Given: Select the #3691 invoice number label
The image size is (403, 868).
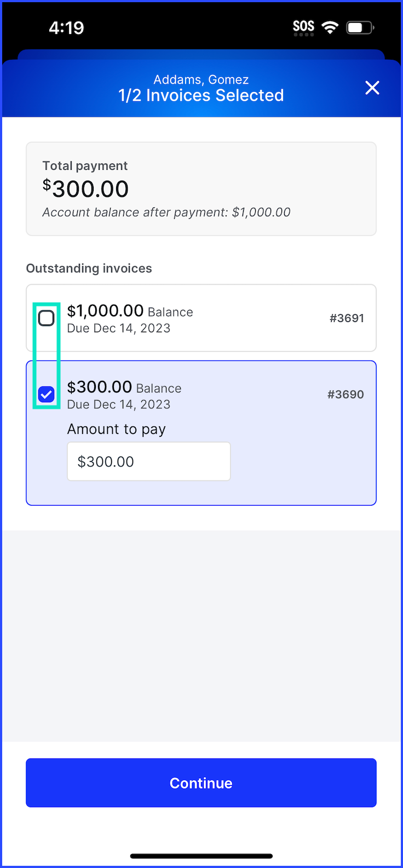Looking at the screenshot, I should [x=347, y=318].
